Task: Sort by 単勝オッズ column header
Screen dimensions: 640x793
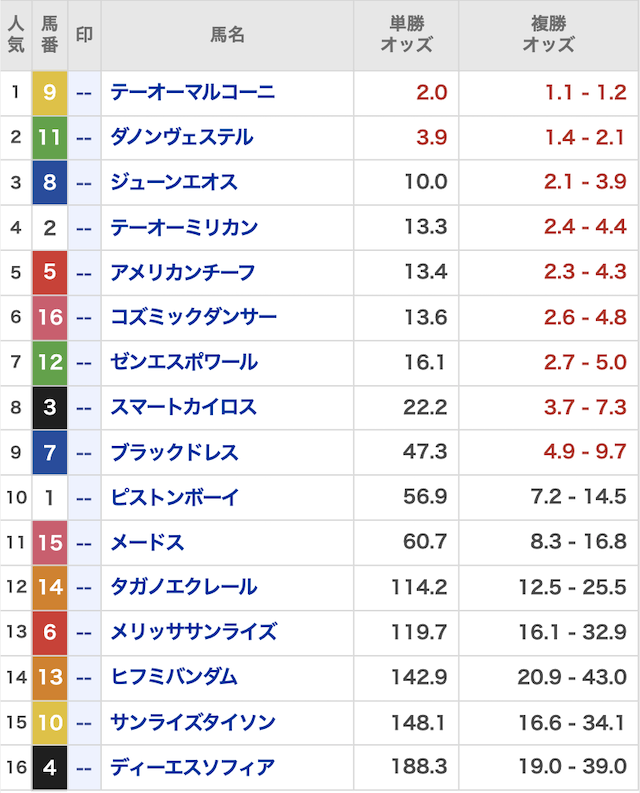Action: pyautogui.click(x=407, y=35)
